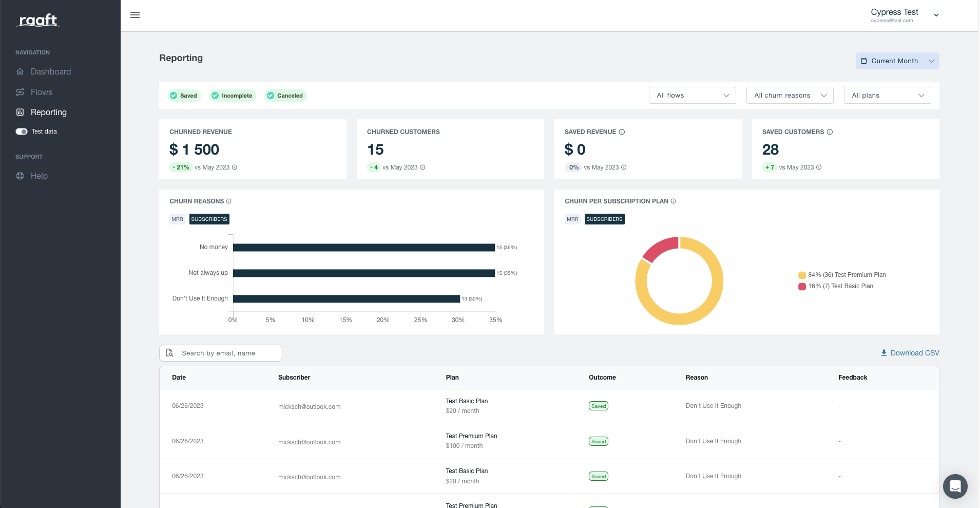The height and width of the screenshot is (508, 980).
Task: Click the Don't Use It Enough bar
Action: [347, 299]
